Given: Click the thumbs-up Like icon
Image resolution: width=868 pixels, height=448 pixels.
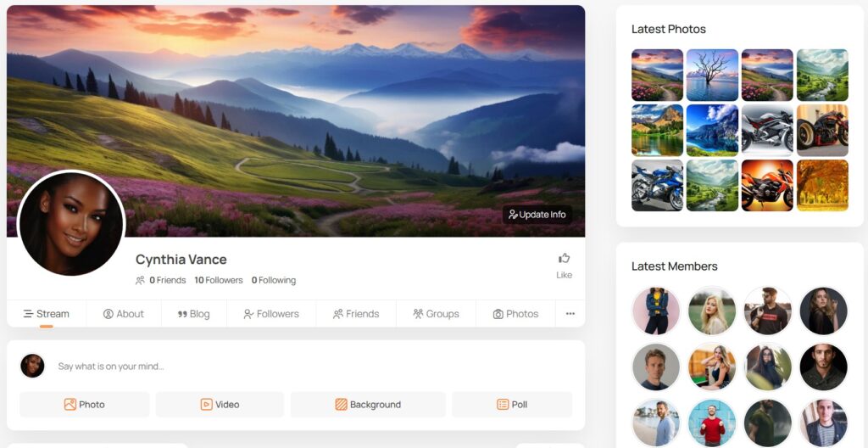Looking at the screenshot, I should pos(564,259).
